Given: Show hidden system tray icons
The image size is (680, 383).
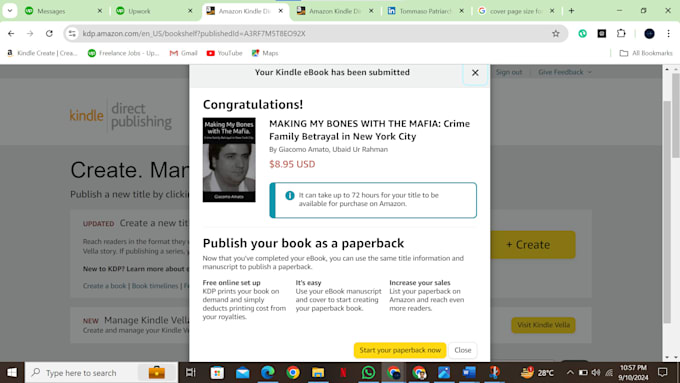Looking at the screenshot, I should pyautogui.click(x=570, y=373).
